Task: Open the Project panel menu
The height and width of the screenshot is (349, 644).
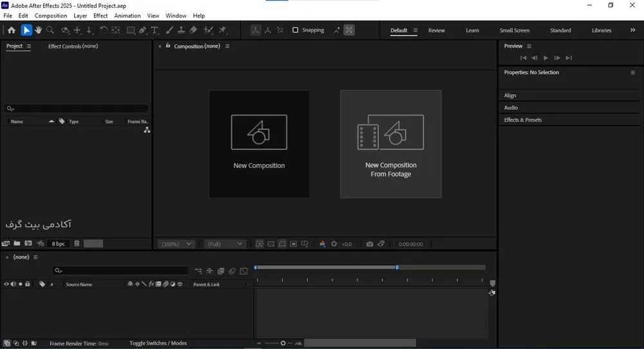Action: coord(29,46)
